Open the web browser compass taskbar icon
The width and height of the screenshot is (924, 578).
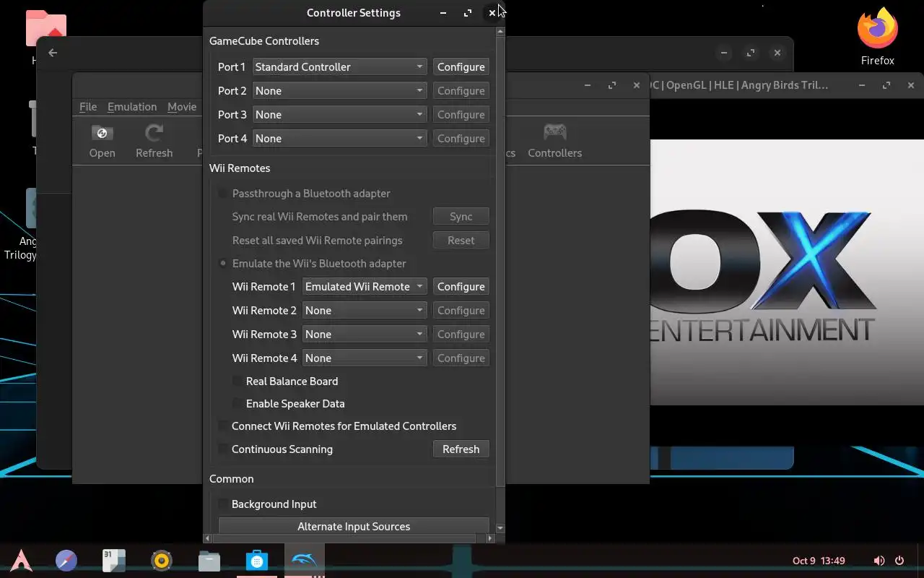(66, 561)
